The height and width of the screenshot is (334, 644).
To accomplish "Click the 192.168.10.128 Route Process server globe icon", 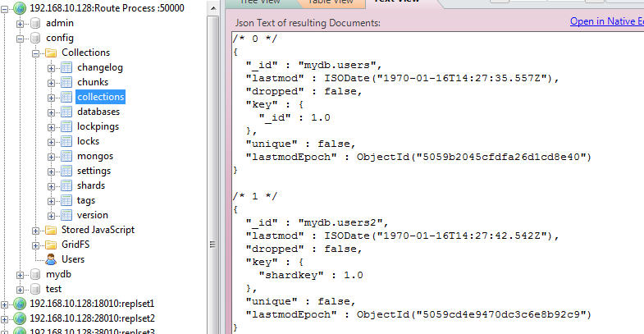I will tap(20, 8).
